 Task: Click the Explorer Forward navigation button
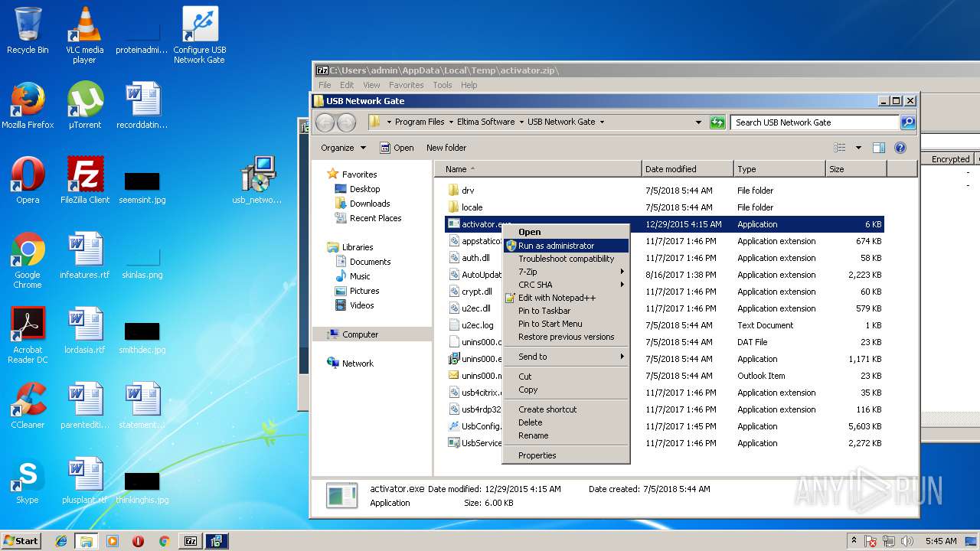tap(346, 122)
